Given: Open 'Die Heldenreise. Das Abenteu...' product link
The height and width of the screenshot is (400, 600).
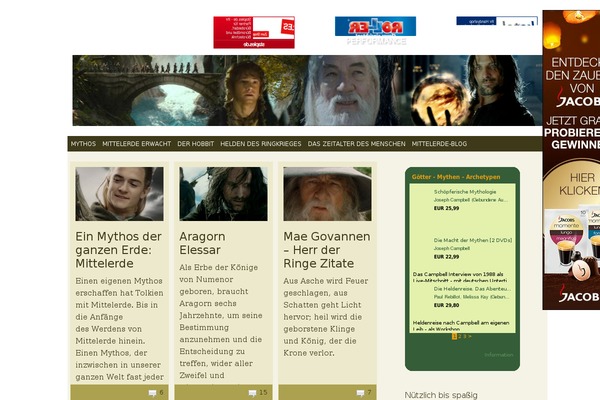Looking at the screenshot, I should click(472, 289).
